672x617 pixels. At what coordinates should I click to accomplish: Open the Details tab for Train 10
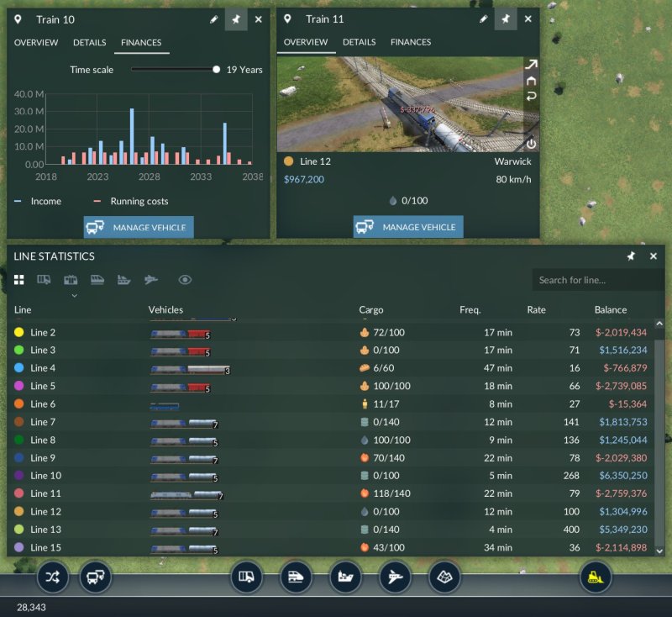89,42
